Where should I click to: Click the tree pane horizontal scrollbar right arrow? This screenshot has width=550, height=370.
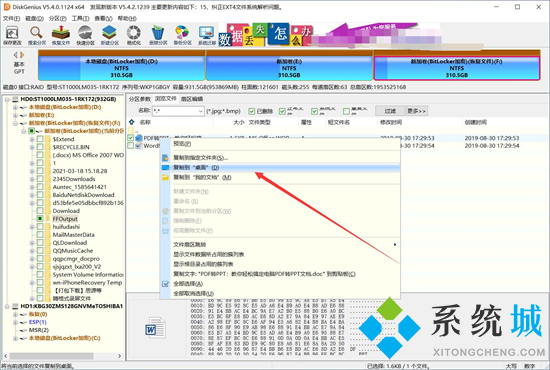click(120, 356)
